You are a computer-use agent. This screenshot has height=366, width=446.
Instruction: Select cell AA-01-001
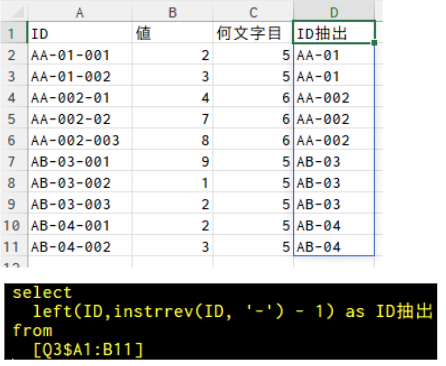pyautogui.click(x=80, y=55)
